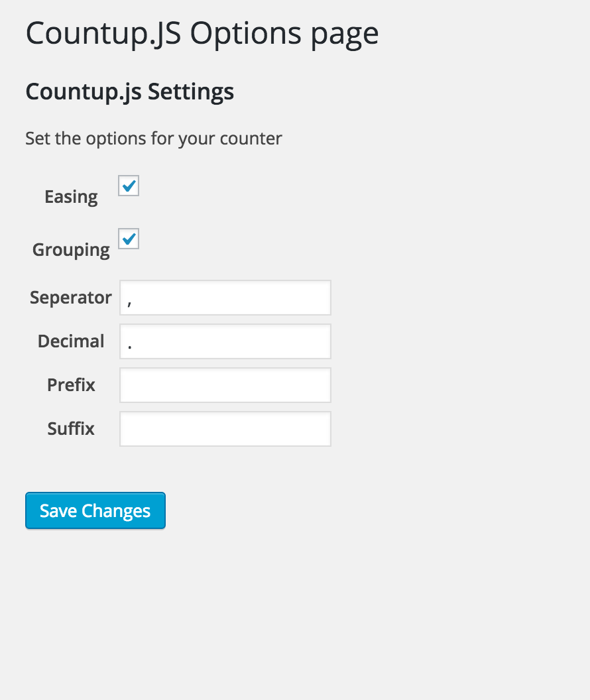
Task: Select the empty Prefix field
Action: click(225, 385)
